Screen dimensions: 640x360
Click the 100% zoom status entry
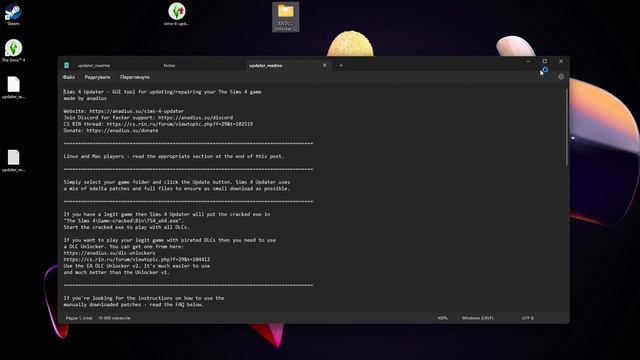pos(442,318)
